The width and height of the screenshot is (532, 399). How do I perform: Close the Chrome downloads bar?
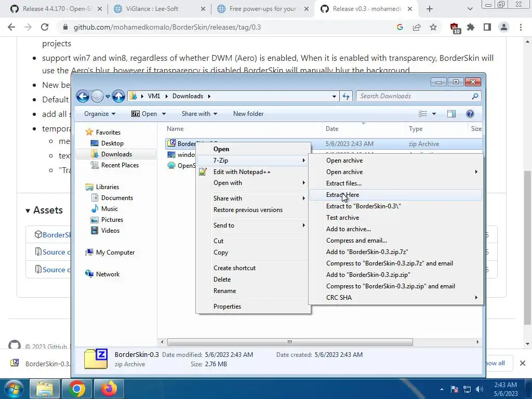[x=523, y=363]
